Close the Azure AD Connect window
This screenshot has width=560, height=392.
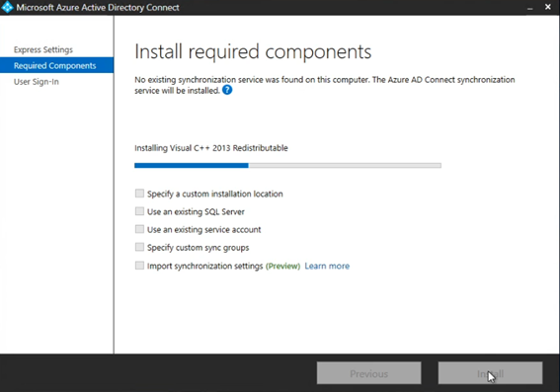point(548,7)
